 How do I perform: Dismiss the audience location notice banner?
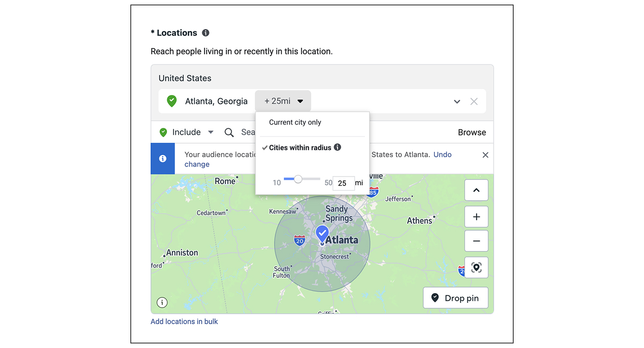pos(485,155)
